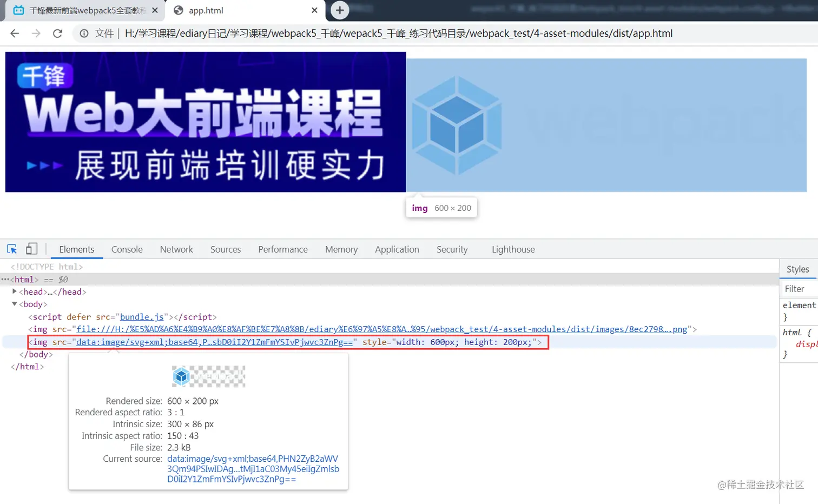Click the 'Rendered aspect ratio: 3 : 1' value
818x504 pixels.
(x=176, y=412)
